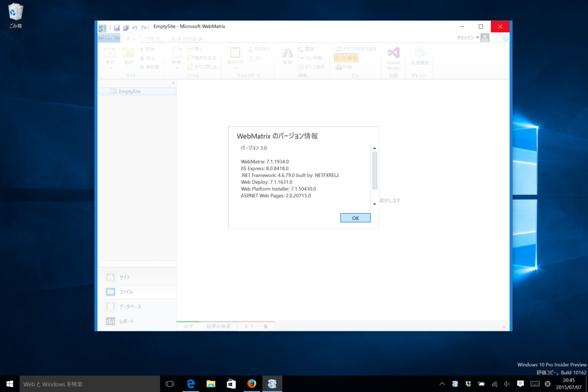This screenshot has height=392, width=588.
Task: Click the Web and Windows search box
Action: pos(90,384)
